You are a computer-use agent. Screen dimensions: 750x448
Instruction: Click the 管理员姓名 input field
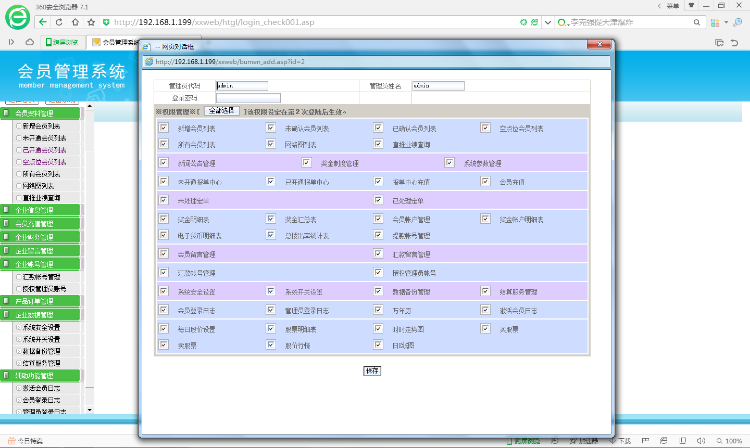coord(441,86)
